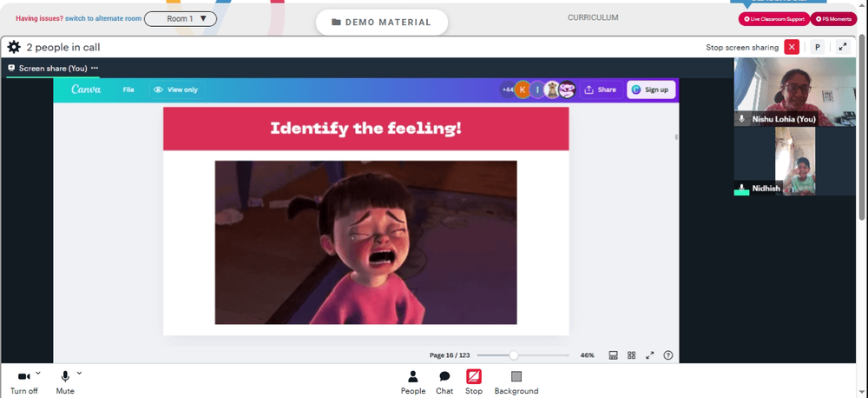Turn off the camera

[x=23, y=382]
